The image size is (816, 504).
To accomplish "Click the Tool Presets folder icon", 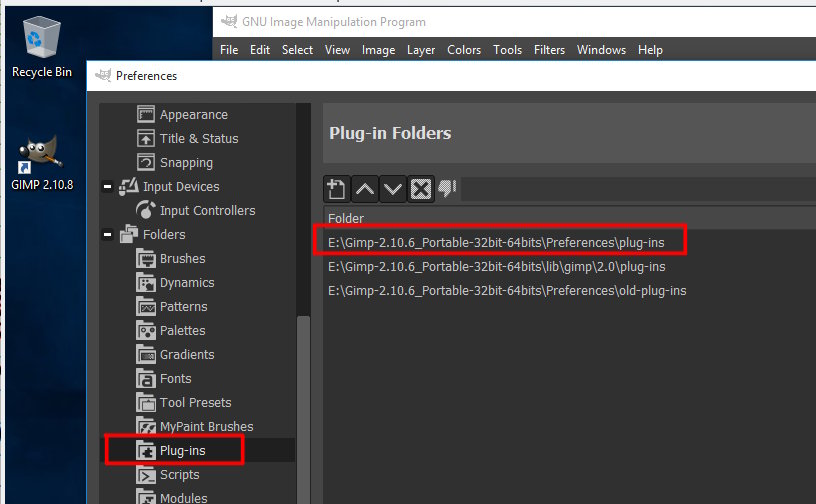I will 146,402.
